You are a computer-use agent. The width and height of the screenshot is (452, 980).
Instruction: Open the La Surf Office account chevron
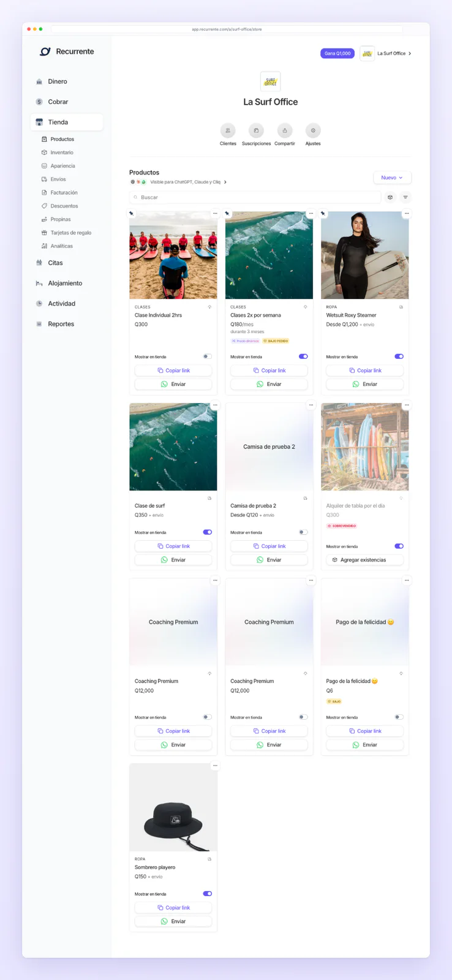(410, 53)
